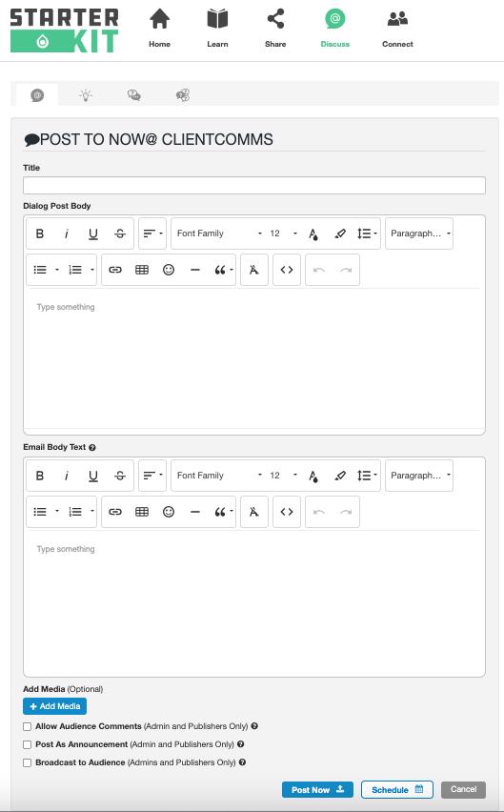Toggle Strikethrough in Email Body Text toolbar
504x812 pixels.
point(120,476)
